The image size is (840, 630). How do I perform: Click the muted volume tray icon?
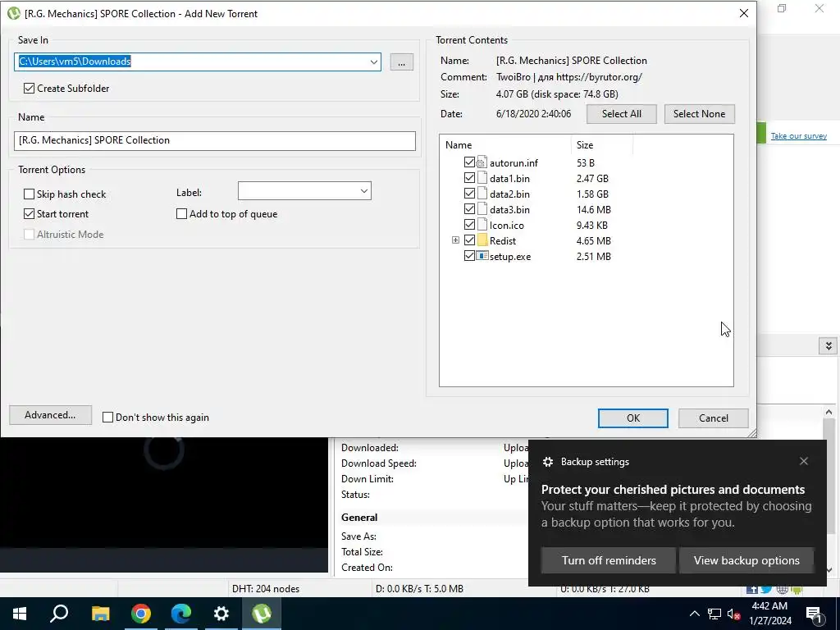point(733,614)
